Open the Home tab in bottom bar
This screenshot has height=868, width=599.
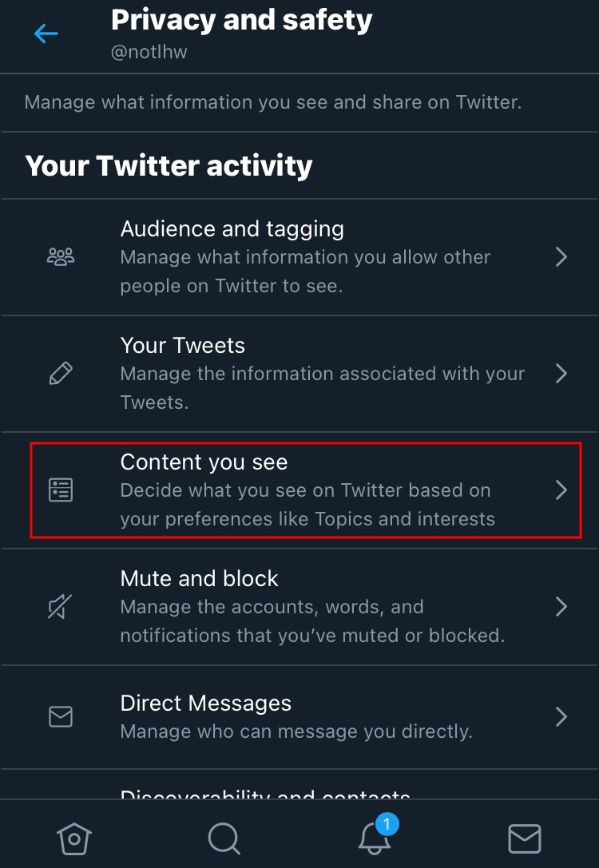point(74,838)
